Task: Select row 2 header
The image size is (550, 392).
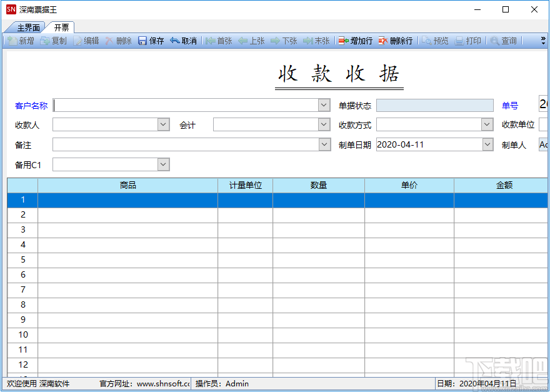Action: point(22,215)
